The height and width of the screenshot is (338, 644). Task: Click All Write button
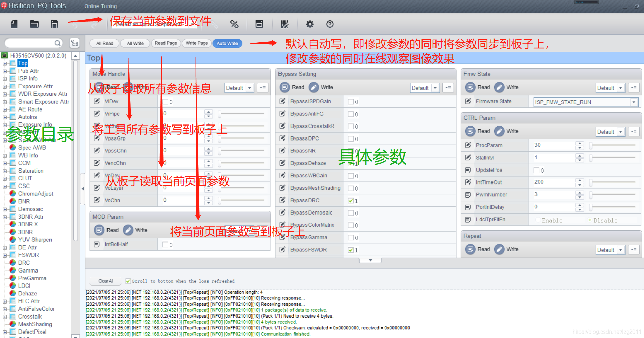tap(135, 43)
